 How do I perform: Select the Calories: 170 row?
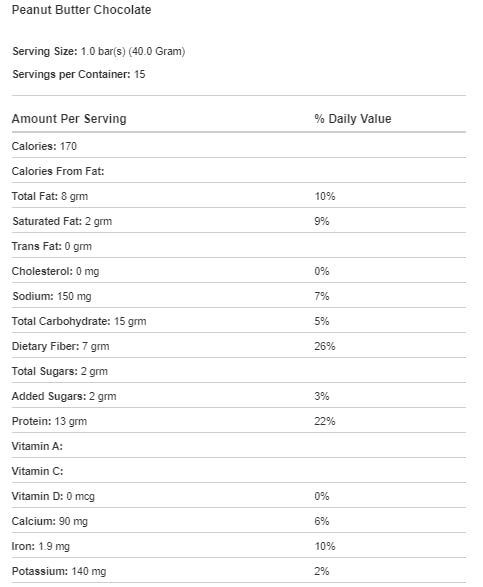point(239,146)
